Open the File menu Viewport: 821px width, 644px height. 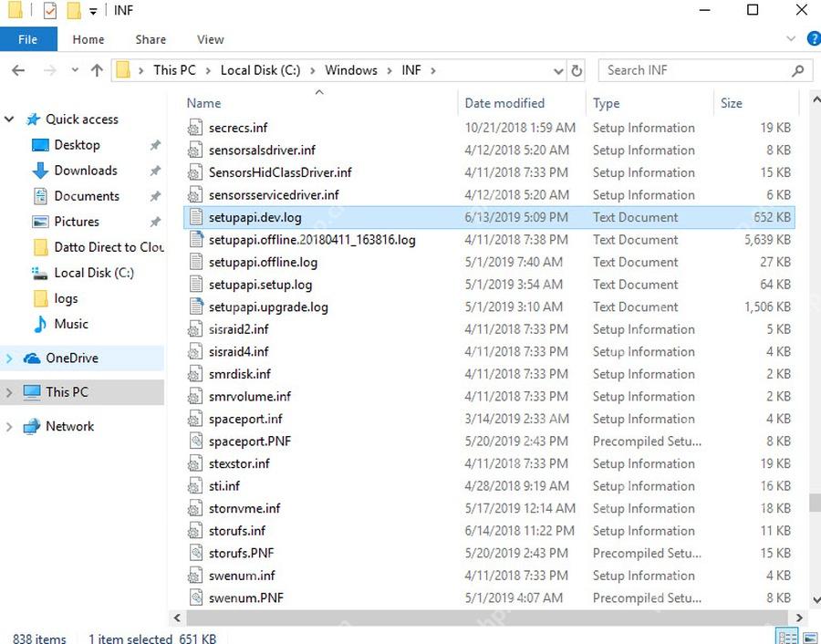pyautogui.click(x=28, y=39)
